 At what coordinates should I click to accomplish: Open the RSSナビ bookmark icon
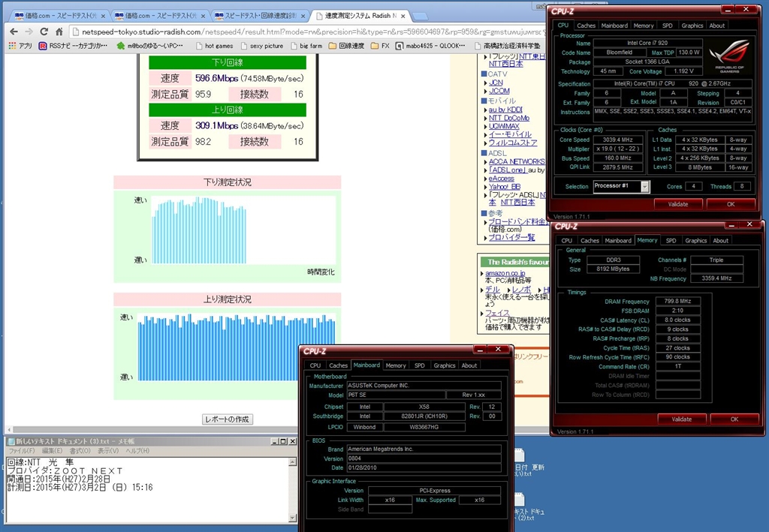coord(44,46)
